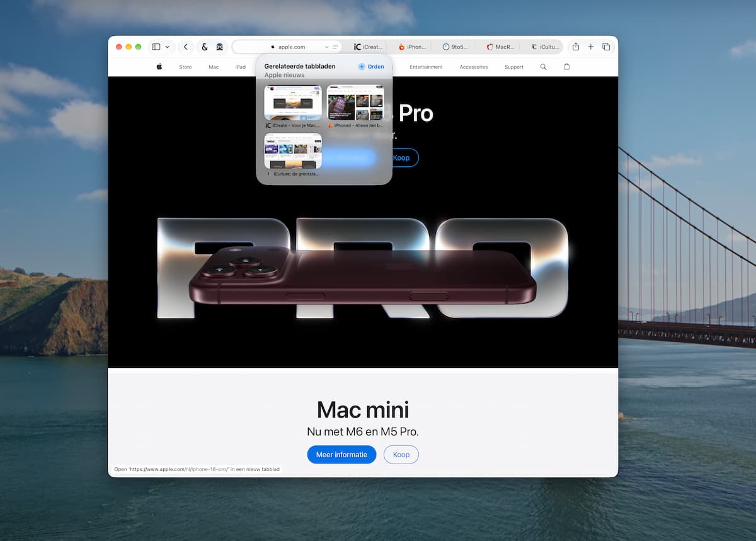Click the Orden button in related tabs popup
Image resolution: width=756 pixels, height=541 pixels.
pos(371,66)
